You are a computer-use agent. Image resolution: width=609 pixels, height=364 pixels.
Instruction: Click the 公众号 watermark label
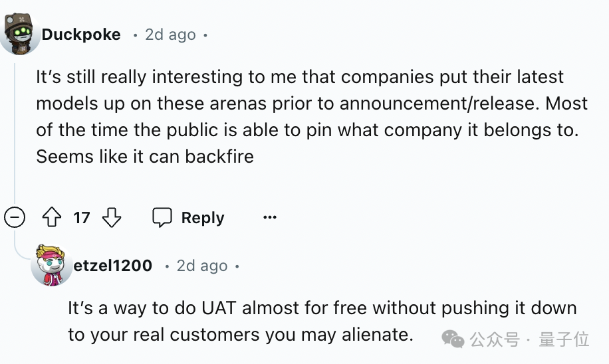[x=495, y=339]
